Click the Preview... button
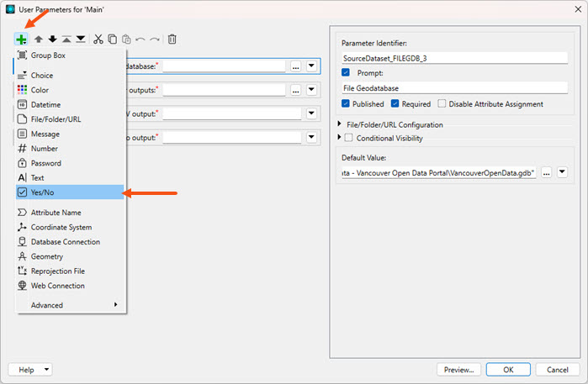Image resolution: width=588 pixels, height=384 pixels. [459, 370]
